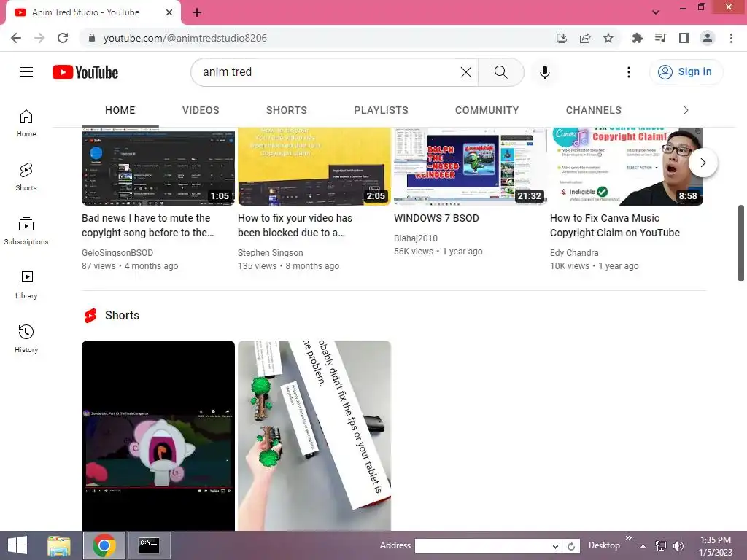Click the taskbar network icon

click(661, 545)
